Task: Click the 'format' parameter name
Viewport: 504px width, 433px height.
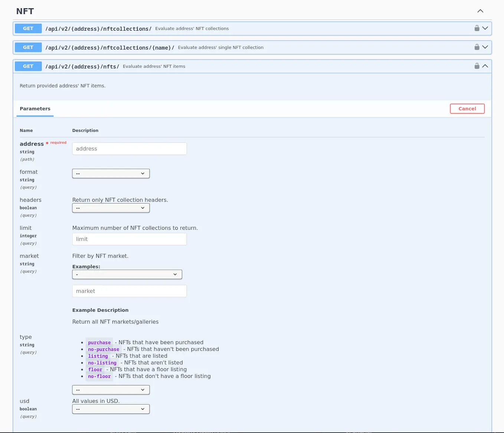Action: click(x=29, y=172)
